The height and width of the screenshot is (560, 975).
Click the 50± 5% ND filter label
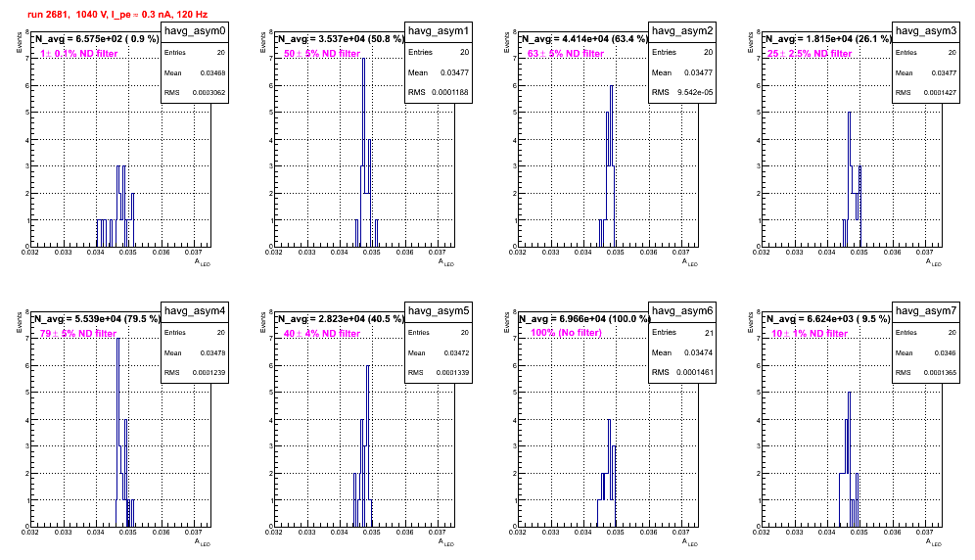coord(322,54)
